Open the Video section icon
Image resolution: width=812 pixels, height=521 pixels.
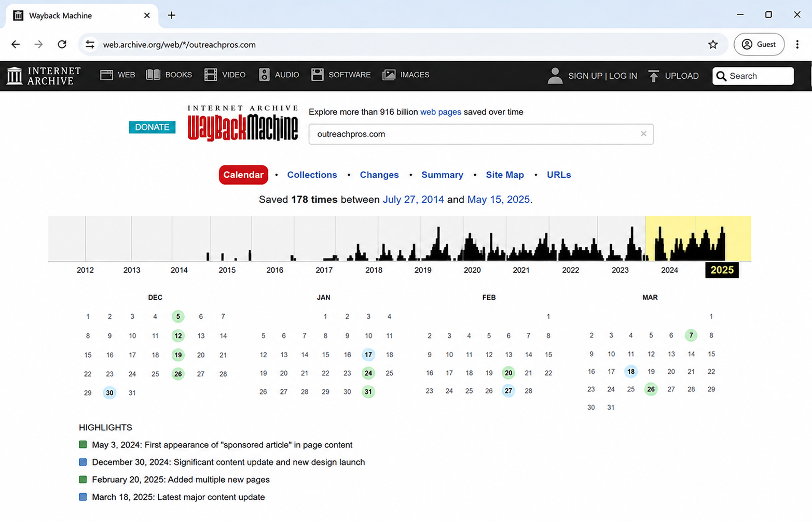211,75
